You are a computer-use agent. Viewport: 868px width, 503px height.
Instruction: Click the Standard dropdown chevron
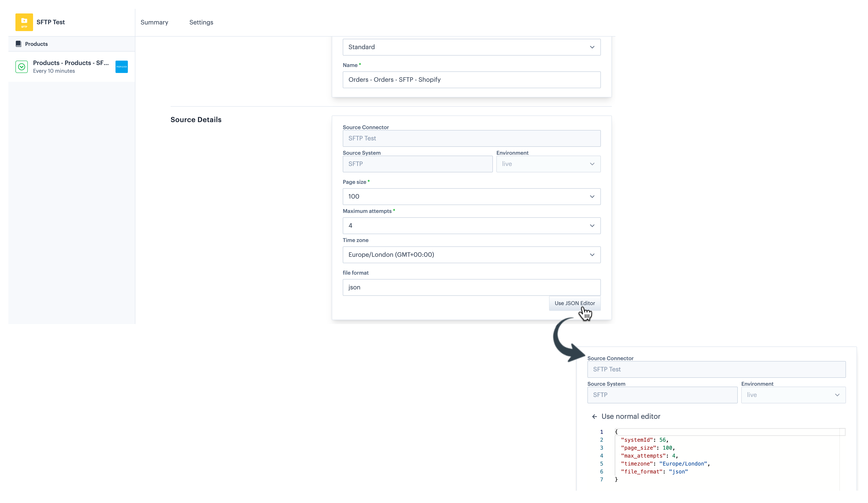coord(592,47)
